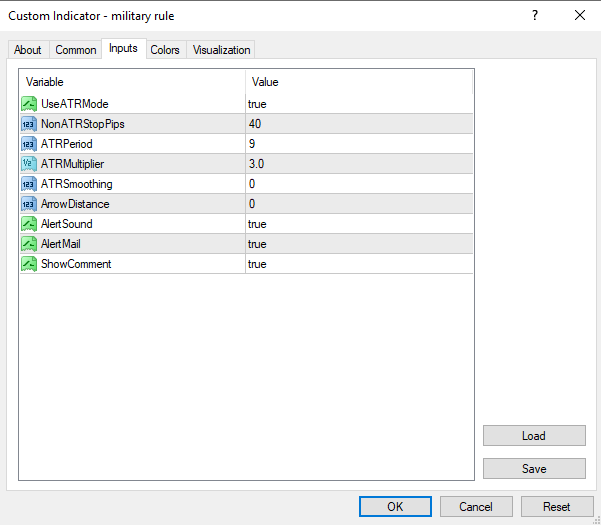
Task: Click the ShowComment variable name
Action: click(76, 264)
